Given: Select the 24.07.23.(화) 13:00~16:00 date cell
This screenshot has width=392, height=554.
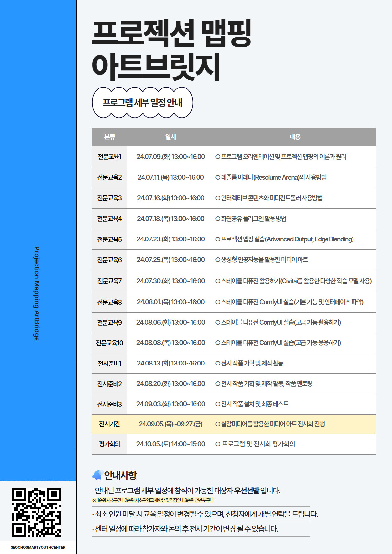Looking at the screenshot, I should pyautogui.click(x=170, y=239).
